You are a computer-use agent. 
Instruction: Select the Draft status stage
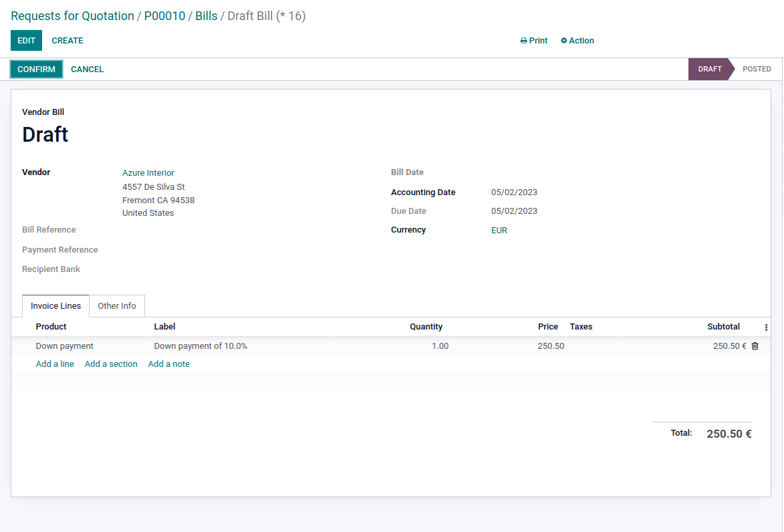point(710,69)
